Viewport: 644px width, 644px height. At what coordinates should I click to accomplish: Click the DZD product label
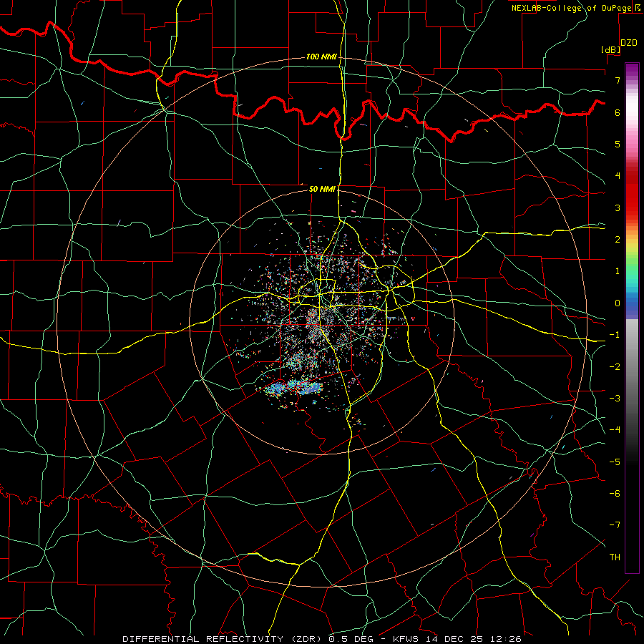[629, 43]
